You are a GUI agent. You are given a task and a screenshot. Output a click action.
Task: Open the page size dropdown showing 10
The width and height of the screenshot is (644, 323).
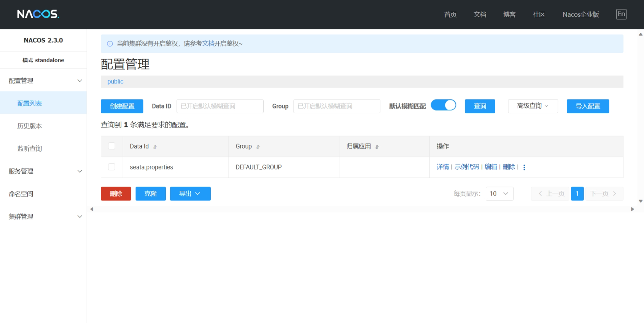click(x=499, y=193)
